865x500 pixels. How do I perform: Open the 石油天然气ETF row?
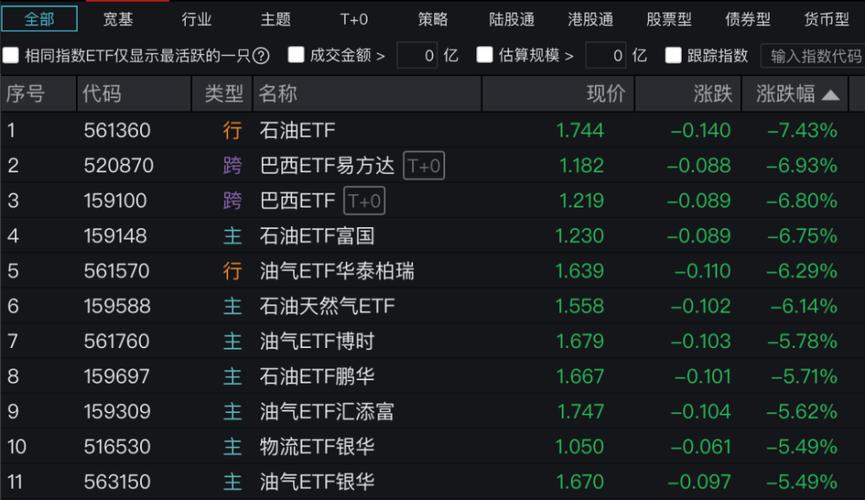(327, 306)
